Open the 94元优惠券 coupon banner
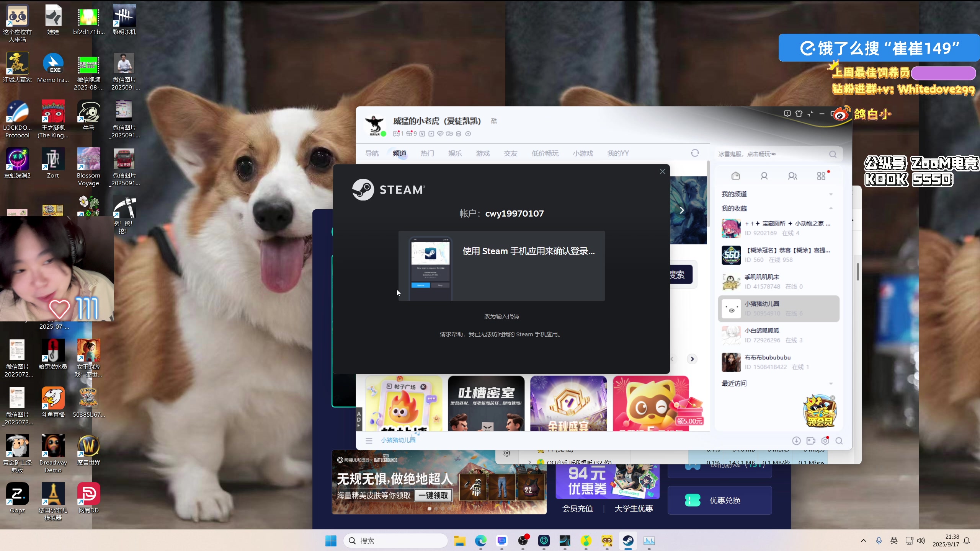 pyautogui.click(x=608, y=481)
